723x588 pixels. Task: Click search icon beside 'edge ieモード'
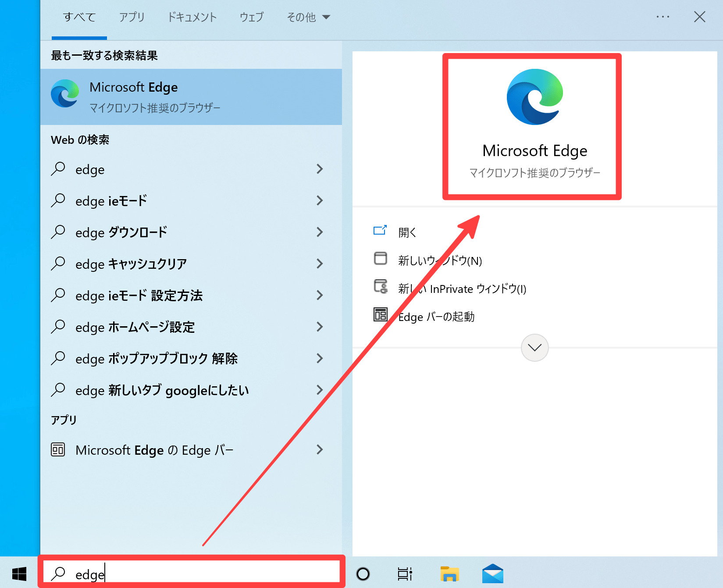coord(58,200)
